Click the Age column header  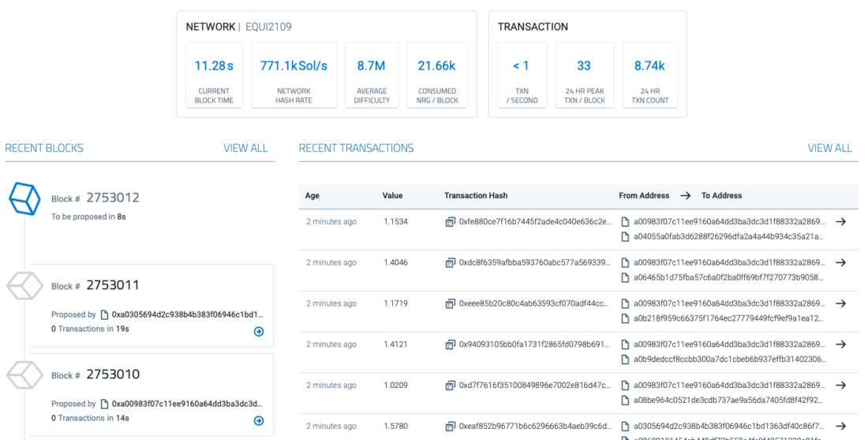coord(312,196)
